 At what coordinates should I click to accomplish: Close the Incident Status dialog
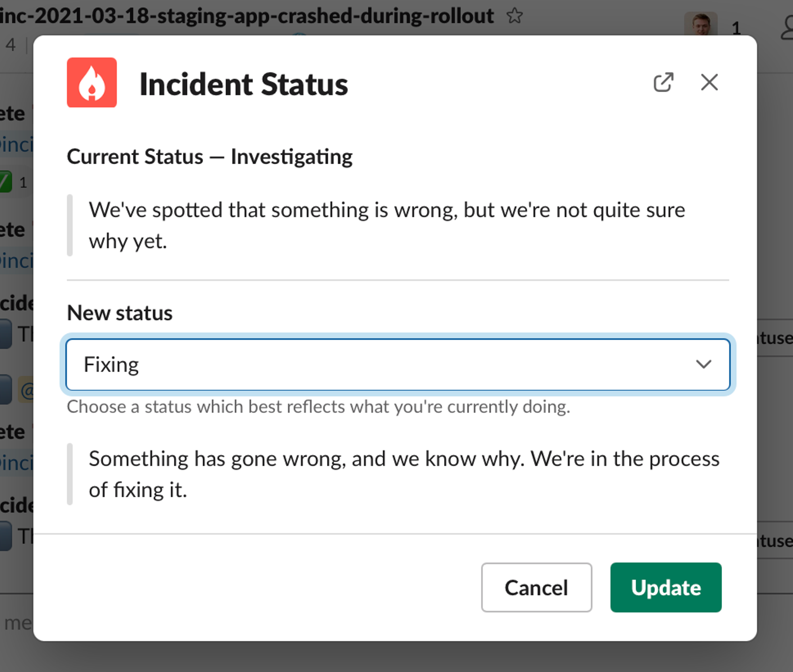tap(709, 82)
